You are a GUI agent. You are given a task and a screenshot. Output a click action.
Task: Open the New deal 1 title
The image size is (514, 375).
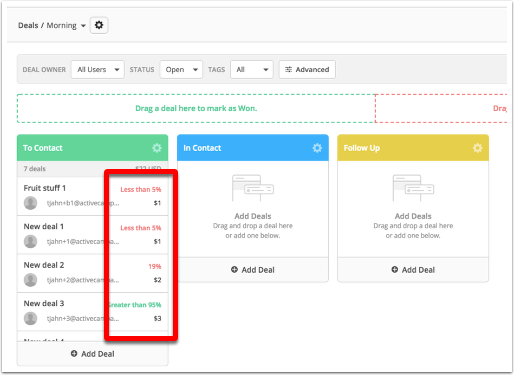44,227
